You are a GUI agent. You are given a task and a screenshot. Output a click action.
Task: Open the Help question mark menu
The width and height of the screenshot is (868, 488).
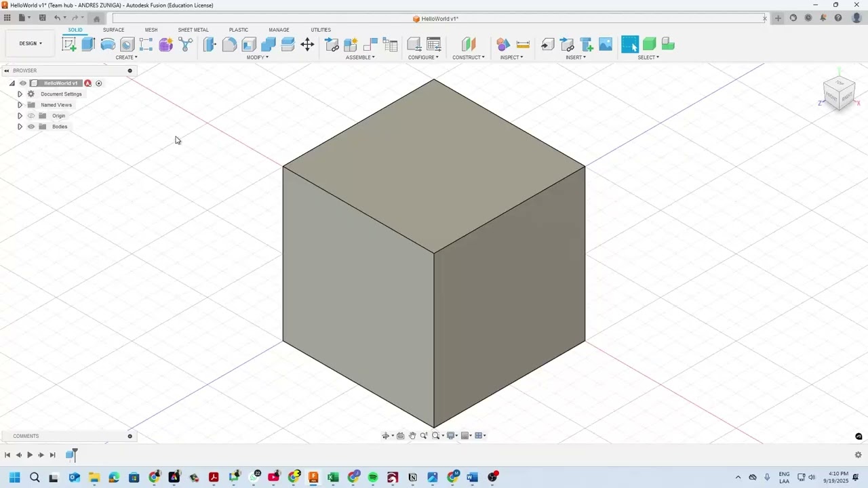(838, 18)
